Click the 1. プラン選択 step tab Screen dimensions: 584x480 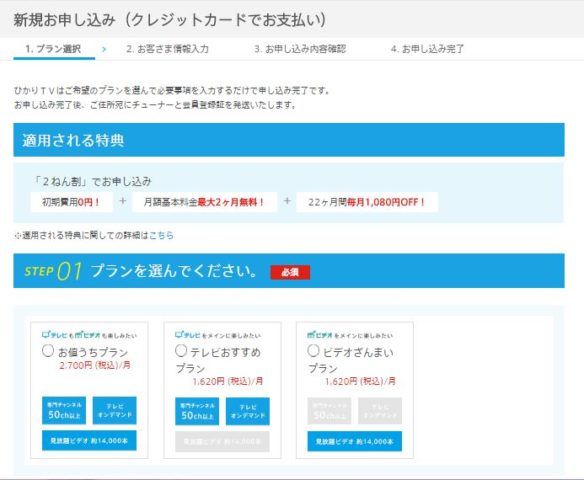point(54,49)
